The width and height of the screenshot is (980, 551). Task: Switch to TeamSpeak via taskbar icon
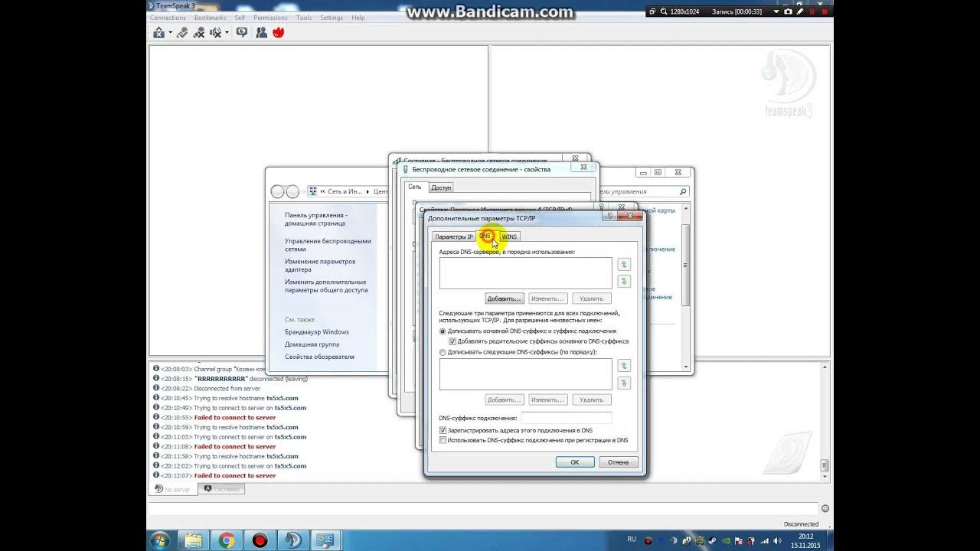pyautogui.click(x=292, y=540)
